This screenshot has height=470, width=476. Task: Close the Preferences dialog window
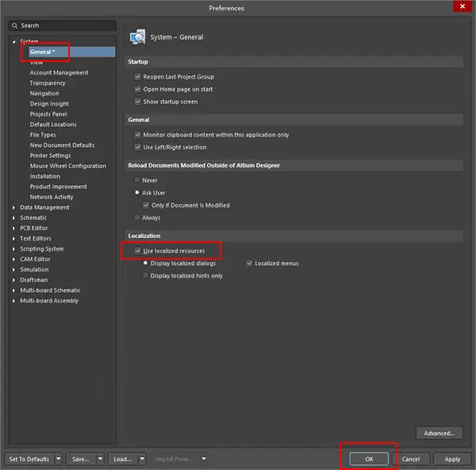(460, 7)
